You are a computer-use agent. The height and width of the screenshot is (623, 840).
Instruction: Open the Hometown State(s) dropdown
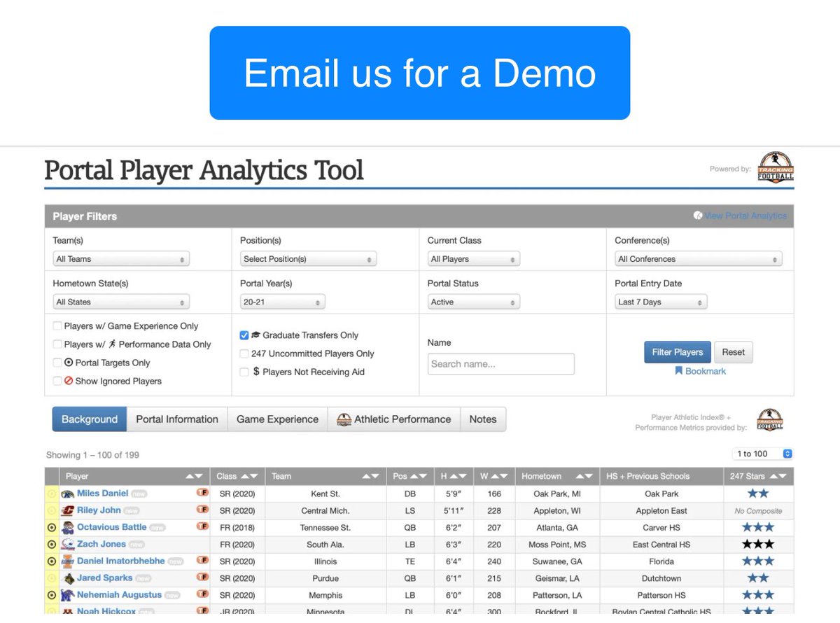pyautogui.click(x=121, y=302)
